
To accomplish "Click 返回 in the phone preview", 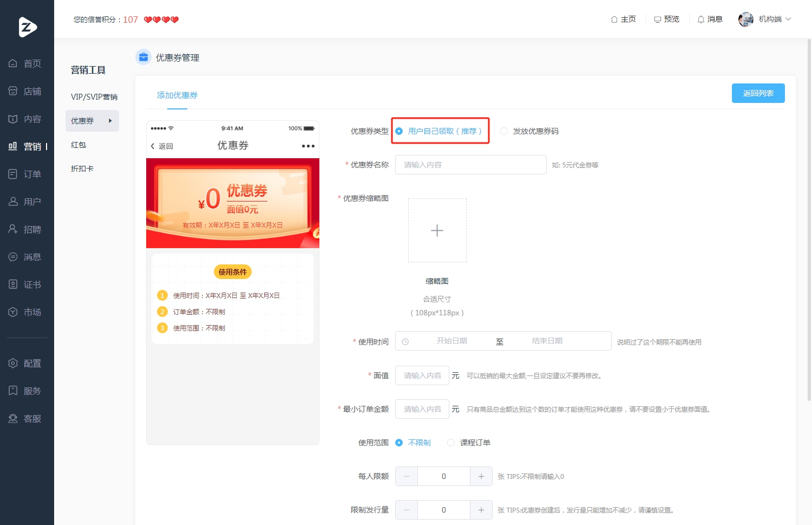I will pos(162,146).
